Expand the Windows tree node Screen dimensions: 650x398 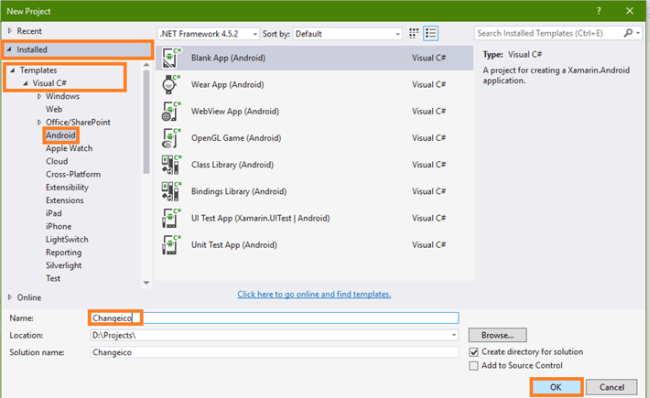[x=39, y=96]
